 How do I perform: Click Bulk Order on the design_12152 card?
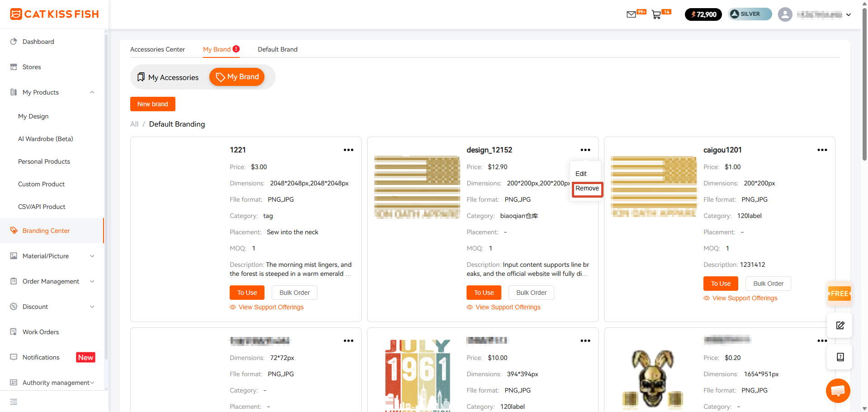coord(532,293)
